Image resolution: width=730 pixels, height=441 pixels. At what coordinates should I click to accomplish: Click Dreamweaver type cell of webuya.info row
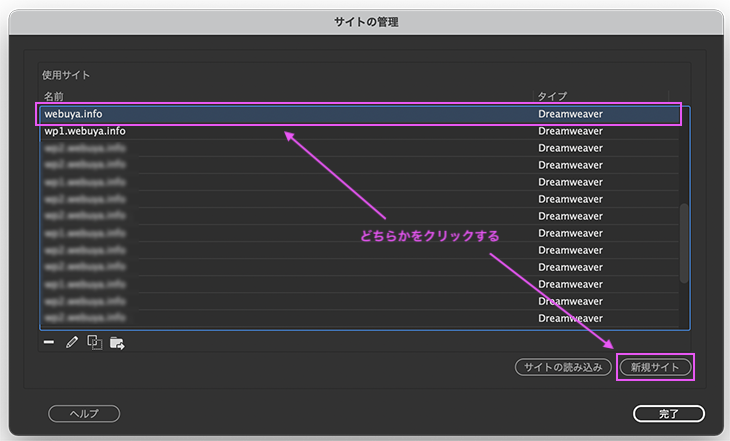coord(570,114)
